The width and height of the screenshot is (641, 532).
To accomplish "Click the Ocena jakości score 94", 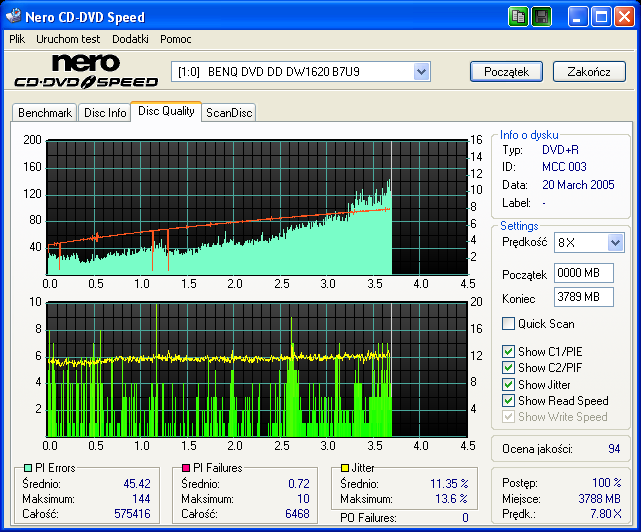I will click(614, 449).
